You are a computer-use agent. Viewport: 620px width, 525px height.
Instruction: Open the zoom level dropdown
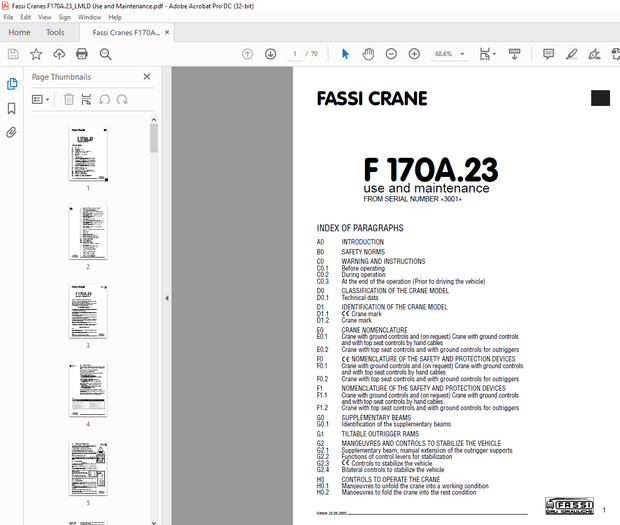pos(462,54)
